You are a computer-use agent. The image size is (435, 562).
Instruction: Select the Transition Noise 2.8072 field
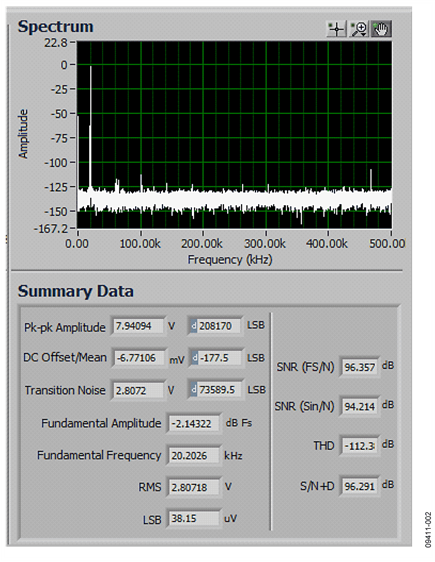138,390
